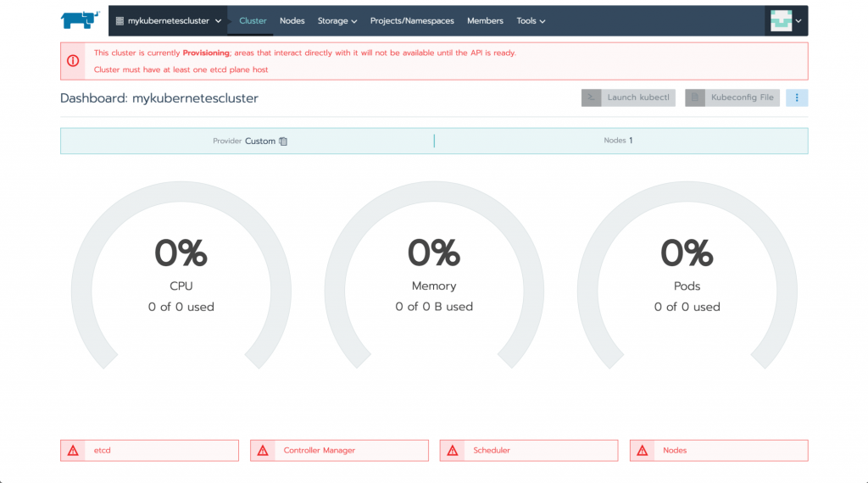Click the user avatar icon
The width and height of the screenshot is (868, 483).
coord(781,21)
